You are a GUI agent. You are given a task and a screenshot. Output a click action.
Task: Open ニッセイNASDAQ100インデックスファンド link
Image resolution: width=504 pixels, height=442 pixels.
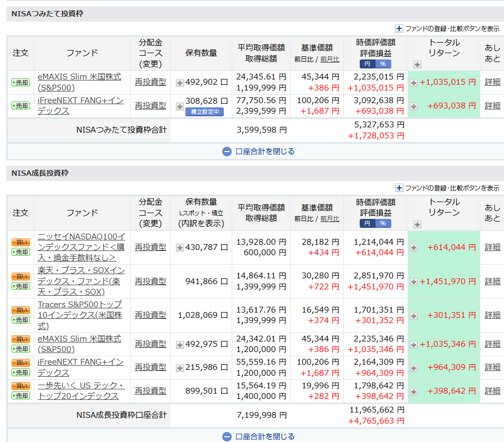tap(81, 247)
